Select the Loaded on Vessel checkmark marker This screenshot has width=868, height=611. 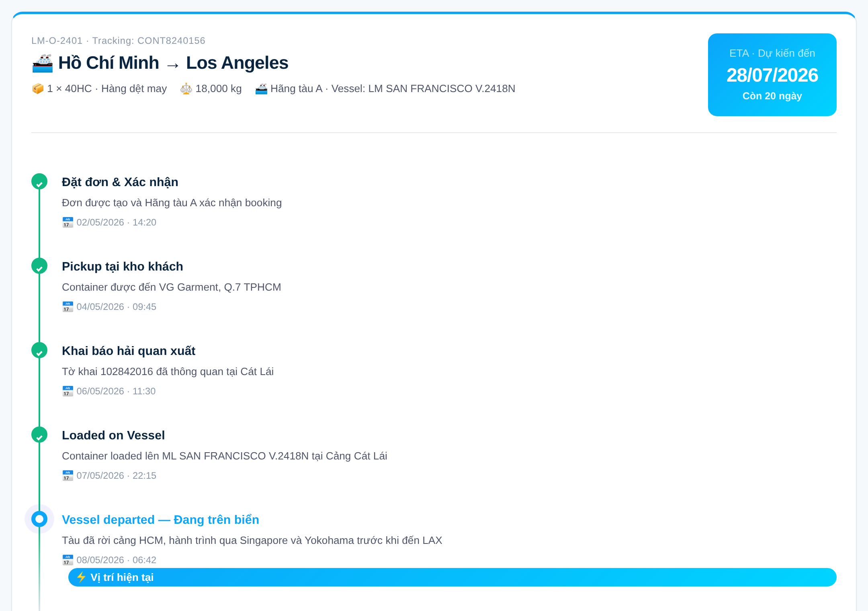coord(39,435)
